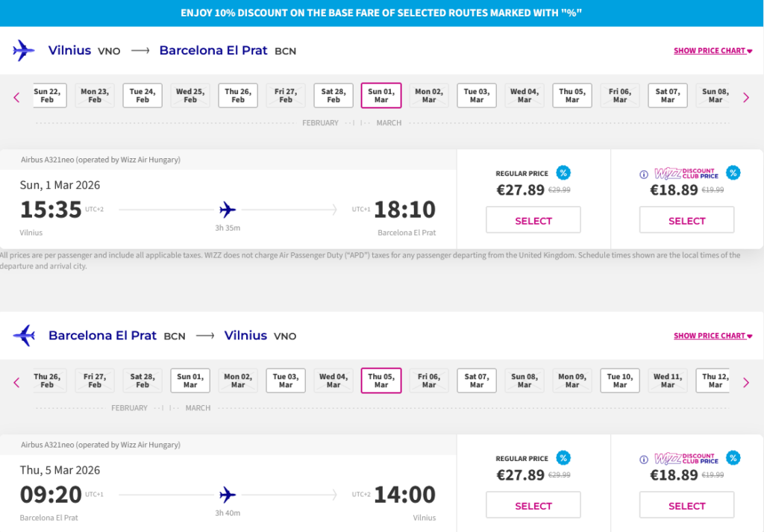This screenshot has height=532, width=764.
Task: Select return Discount Club €18.89 fare
Action: coord(686,506)
